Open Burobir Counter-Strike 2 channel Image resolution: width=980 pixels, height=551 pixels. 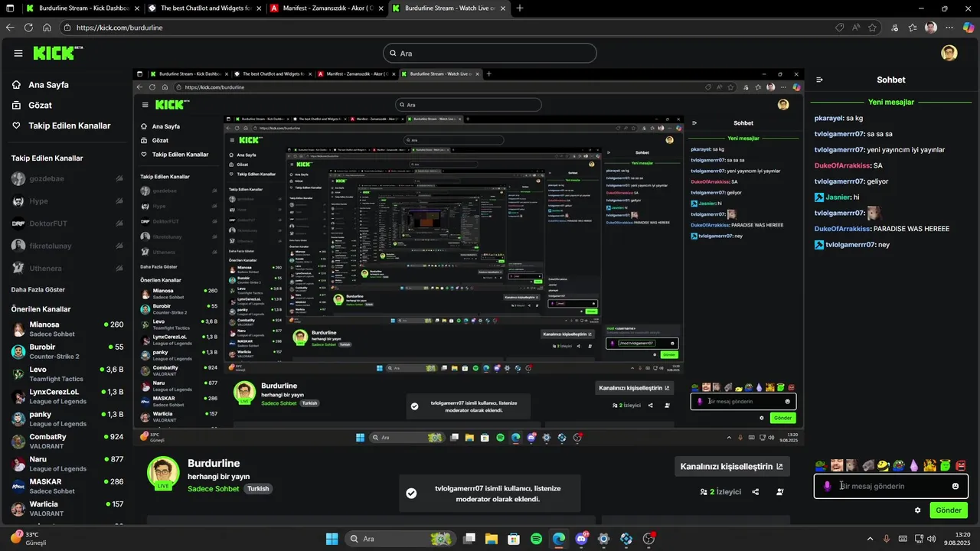67,351
